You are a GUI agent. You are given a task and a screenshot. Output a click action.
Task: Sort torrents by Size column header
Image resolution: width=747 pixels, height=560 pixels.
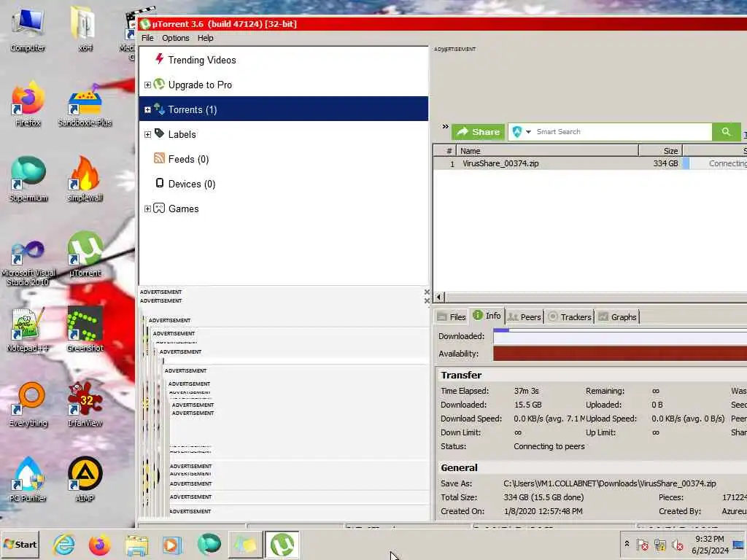(660, 151)
